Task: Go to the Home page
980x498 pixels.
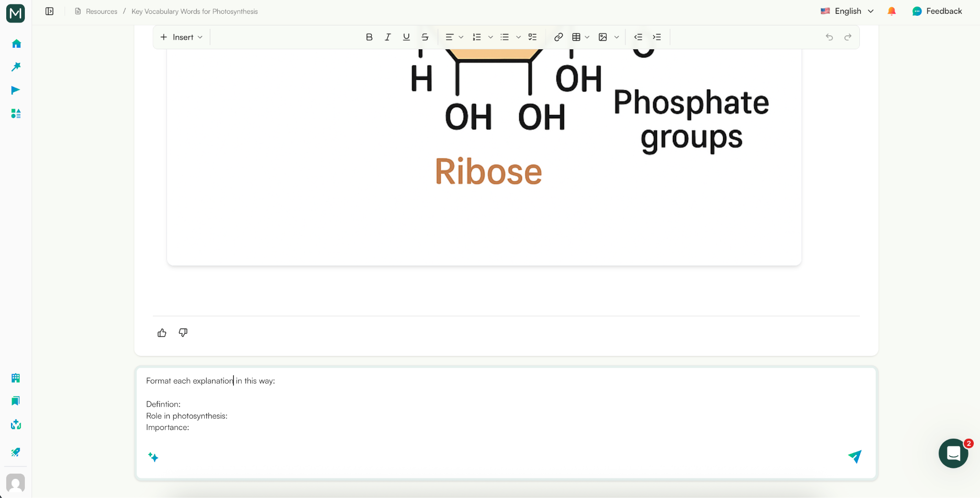Action: 16,44
